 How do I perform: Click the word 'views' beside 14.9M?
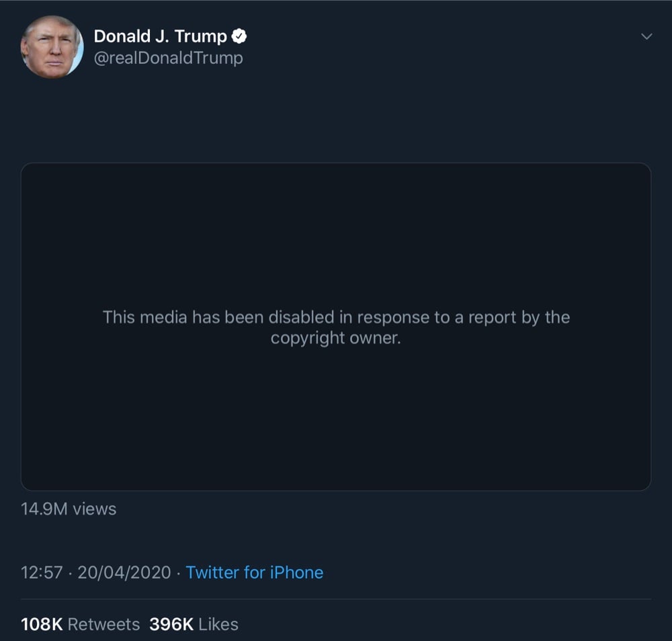(95, 509)
